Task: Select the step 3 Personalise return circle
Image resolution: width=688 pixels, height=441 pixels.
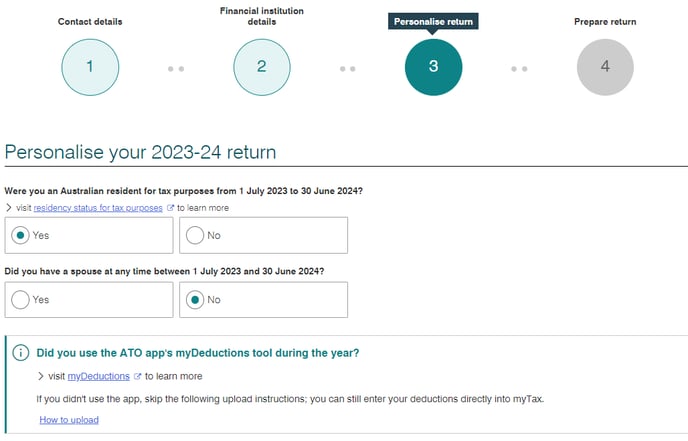Action: [x=433, y=67]
